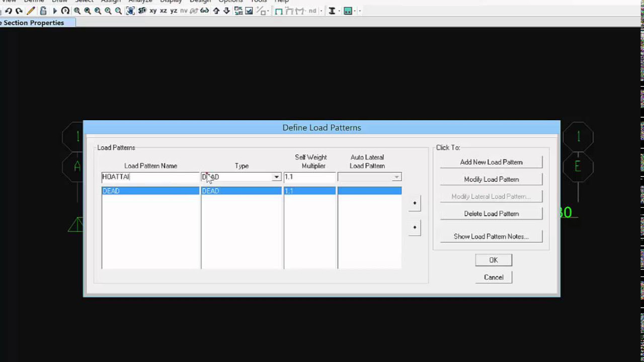Image resolution: width=644 pixels, height=362 pixels.
Task: Click Modify Load Pattern button
Action: [x=491, y=179]
